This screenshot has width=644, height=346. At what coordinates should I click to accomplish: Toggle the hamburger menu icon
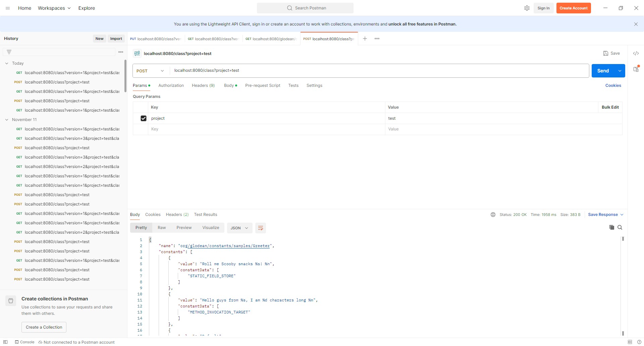7,8
